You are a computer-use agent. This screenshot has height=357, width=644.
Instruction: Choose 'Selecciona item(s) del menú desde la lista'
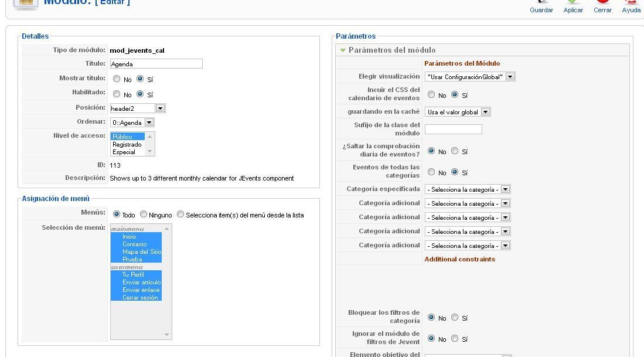tap(180, 214)
